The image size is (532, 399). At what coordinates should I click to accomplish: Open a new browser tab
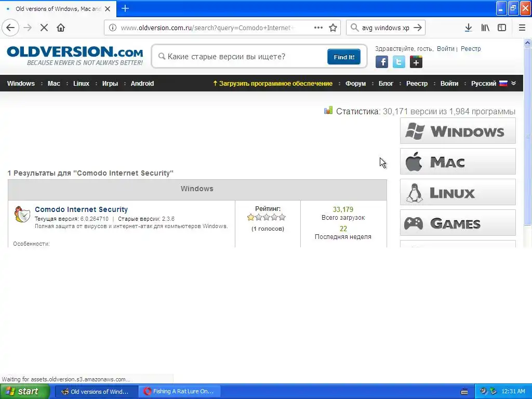click(125, 8)
